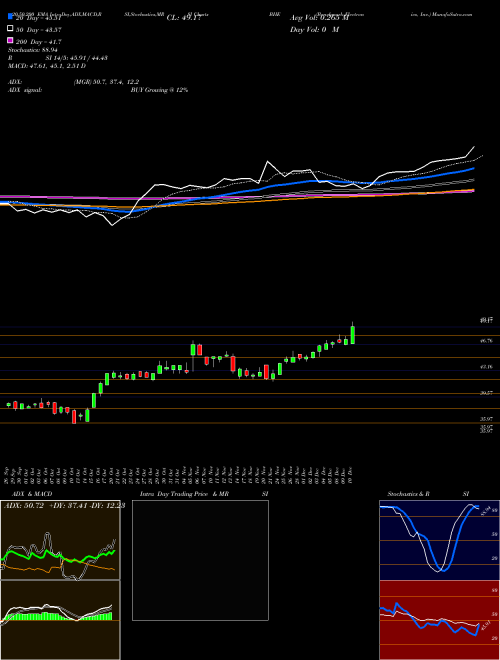Click the 49.17 price axis label

point(487,321)
